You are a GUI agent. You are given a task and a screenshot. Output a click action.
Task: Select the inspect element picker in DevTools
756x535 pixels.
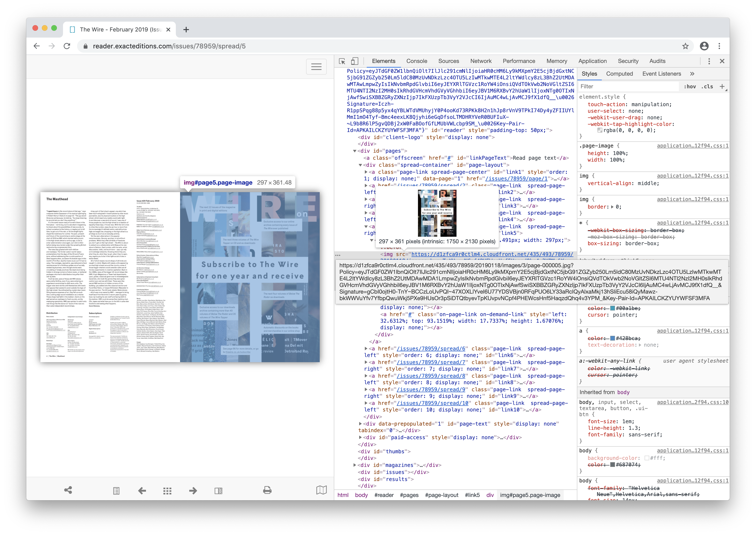click(x=342, y=61)
